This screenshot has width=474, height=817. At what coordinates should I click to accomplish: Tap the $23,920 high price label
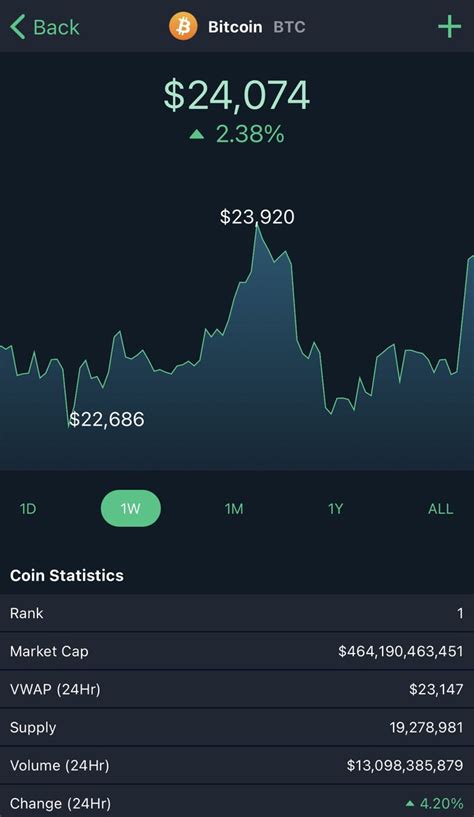click(257, 216)
